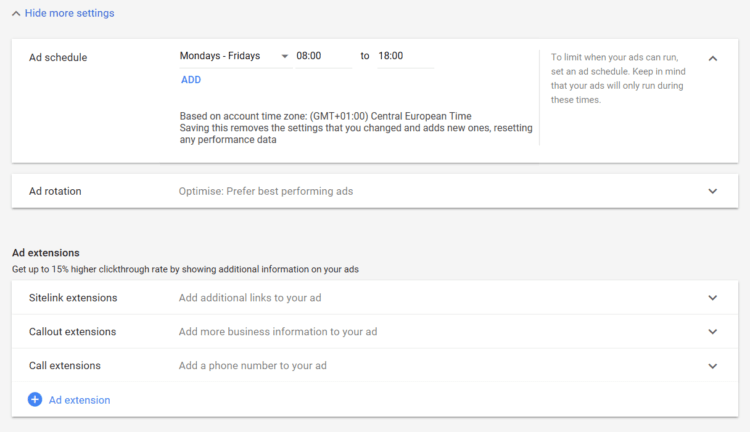This screenshot has height=432, width=750.
Task: Select the 18:00 end time field
Action: 403,56
